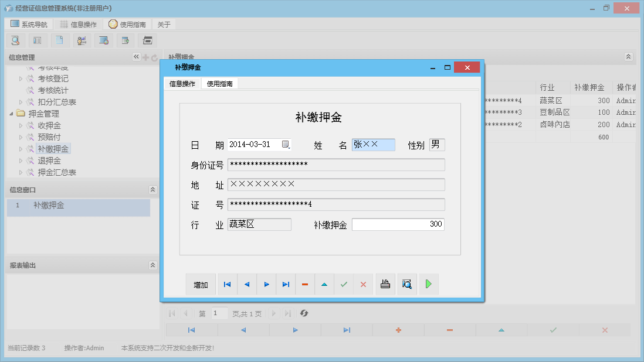Viewport: 644px width, 362px height.
Task: Open the 信息操作 tab in dialog
Action: [182, 84]
